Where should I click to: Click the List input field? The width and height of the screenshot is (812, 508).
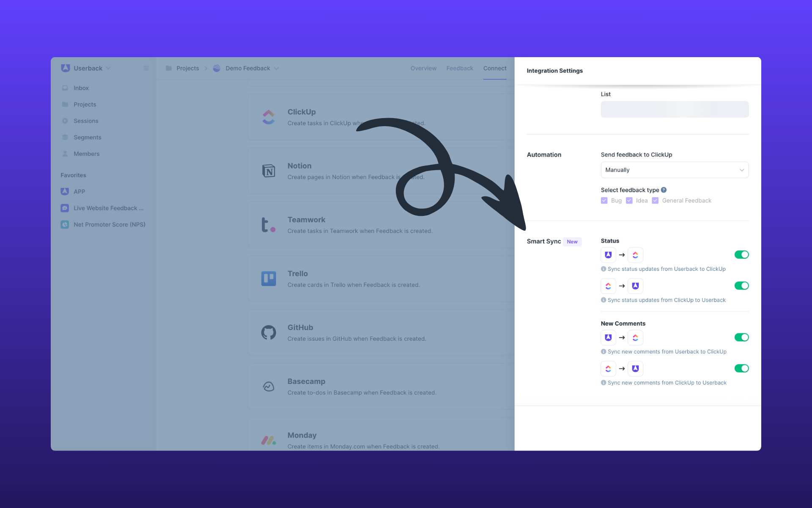[x=675, y=109]
